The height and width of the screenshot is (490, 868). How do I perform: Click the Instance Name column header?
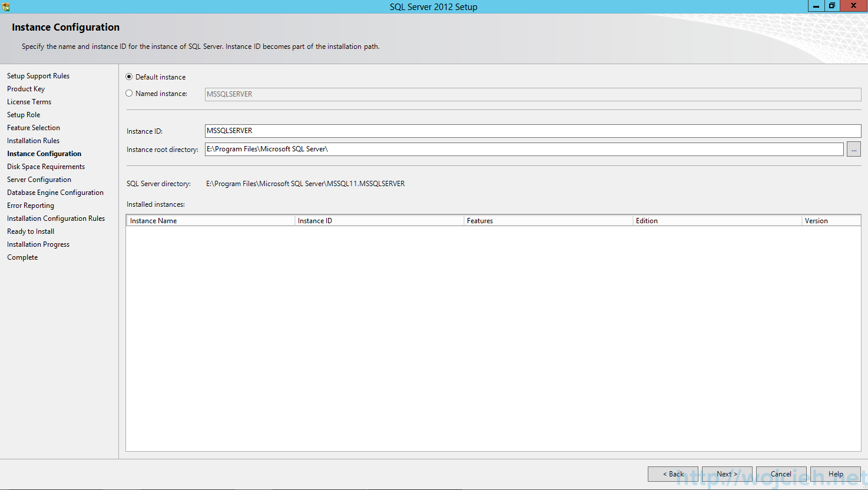click(x=210, y=220)
